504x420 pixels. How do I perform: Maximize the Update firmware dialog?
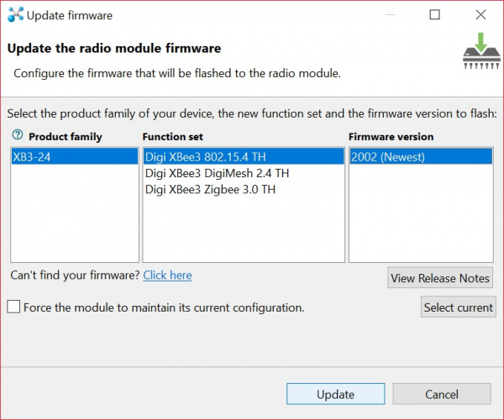(434, 14)
